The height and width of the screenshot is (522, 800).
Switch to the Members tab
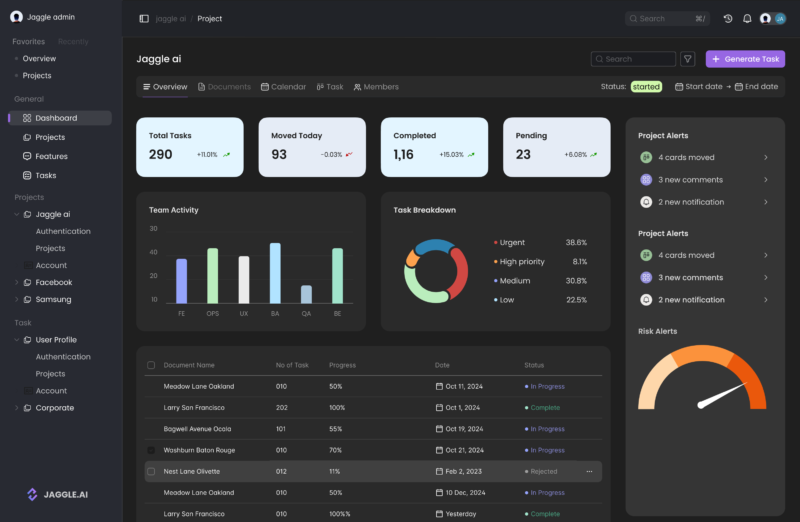point(377,87)
